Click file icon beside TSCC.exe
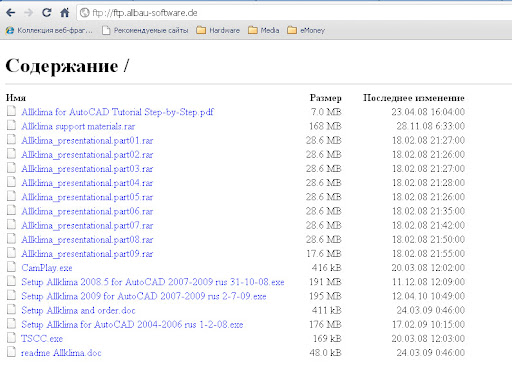Image resolution: width=512 pixels, height=367 pixels. coord(11,338)
